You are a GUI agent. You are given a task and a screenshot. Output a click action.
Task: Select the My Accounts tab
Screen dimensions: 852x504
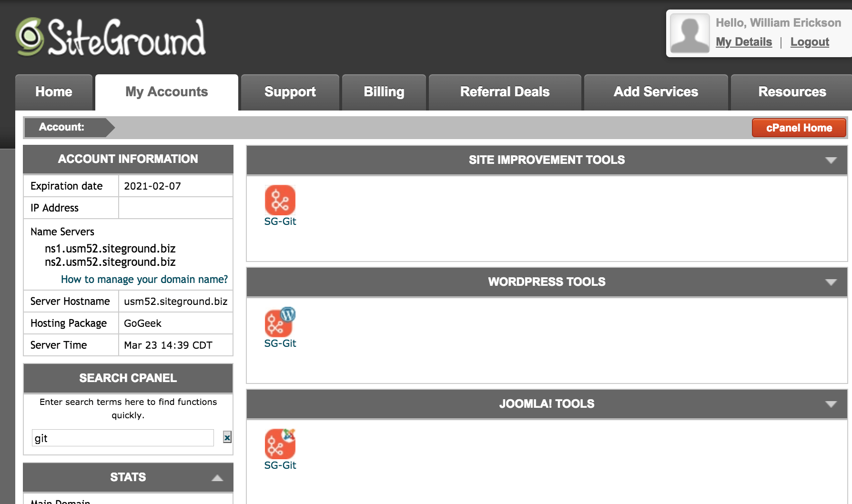pyautogui.click(x=167, y=92)
